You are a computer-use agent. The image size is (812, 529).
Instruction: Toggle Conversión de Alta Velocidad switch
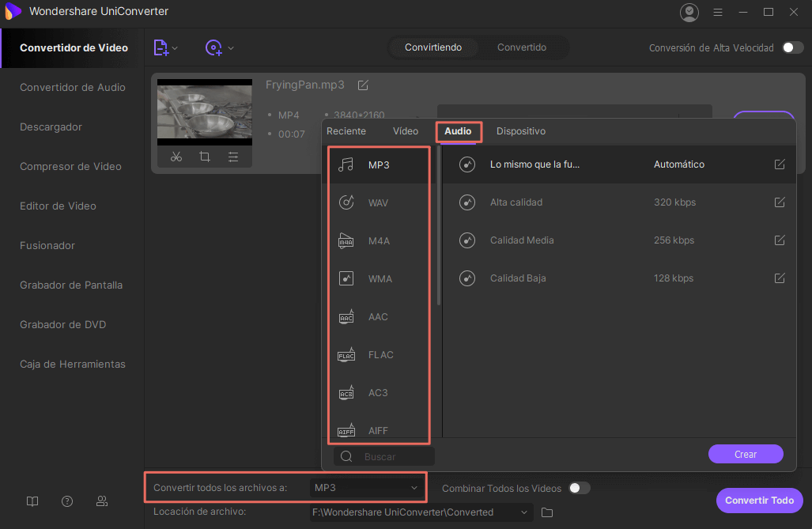pos(792,47)
